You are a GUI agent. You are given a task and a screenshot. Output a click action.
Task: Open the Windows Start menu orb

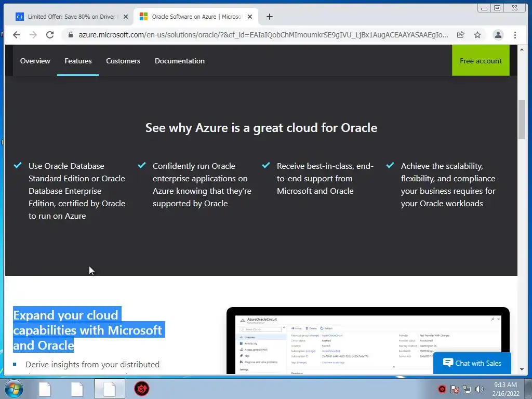[x=14, y=389]
